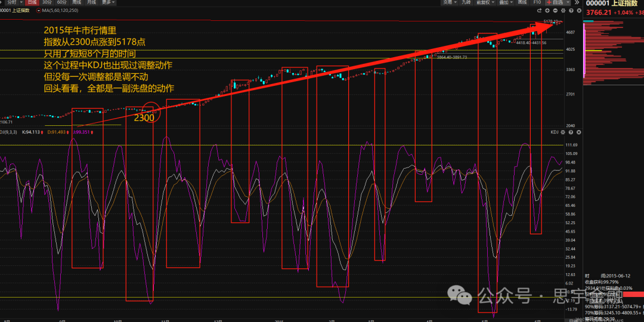The image size is (644, 322).
Task: Select the 月线 monthly tab
Action: click(92, 2)
